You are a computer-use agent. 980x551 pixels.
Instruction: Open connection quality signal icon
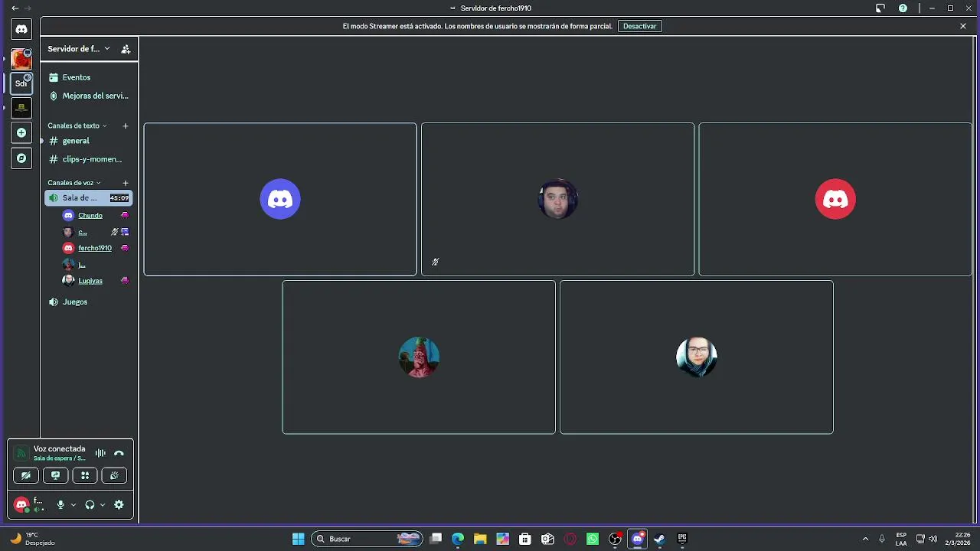(x=21, y=454)
